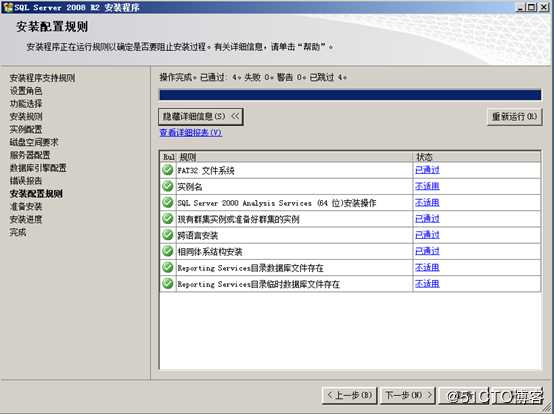Click the Rul column header
554x414 pixels.
tap(168, 157)
